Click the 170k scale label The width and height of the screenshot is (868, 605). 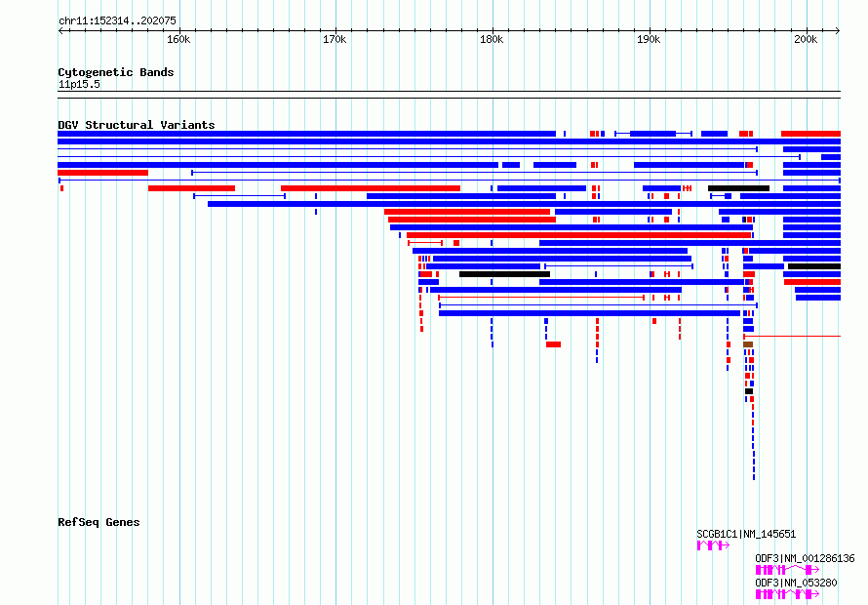point(335,39)
